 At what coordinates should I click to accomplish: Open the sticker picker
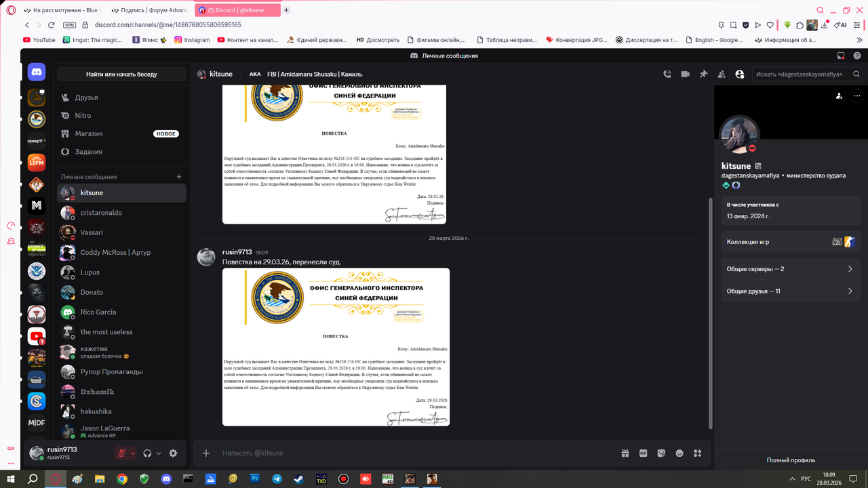(x=661, y=453)
